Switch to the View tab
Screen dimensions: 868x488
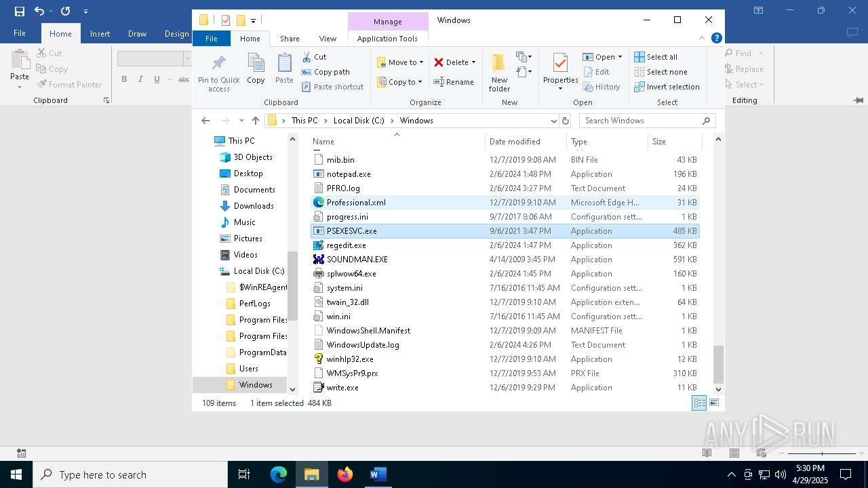coord(328,39)
